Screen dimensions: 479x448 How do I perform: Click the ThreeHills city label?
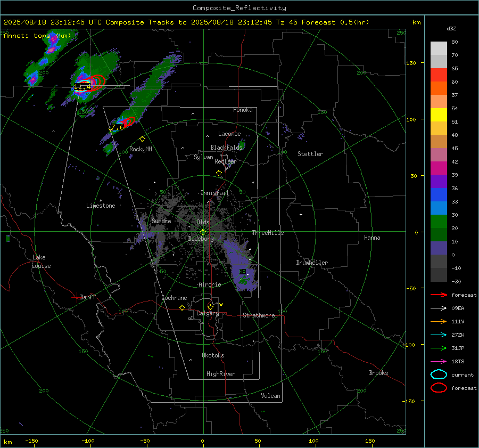tap(268, 233)
